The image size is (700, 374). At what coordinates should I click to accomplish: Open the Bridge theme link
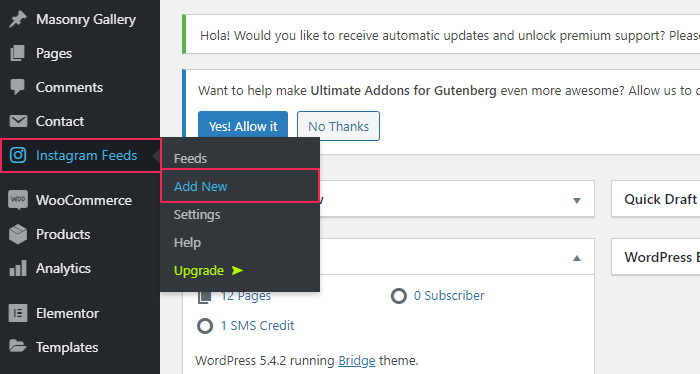357,360
